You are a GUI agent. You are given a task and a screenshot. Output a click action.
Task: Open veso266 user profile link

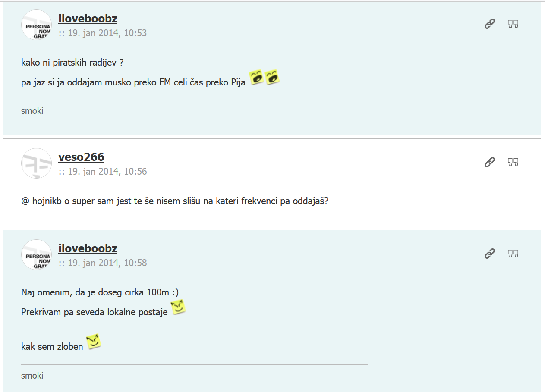tap(81, 157)
